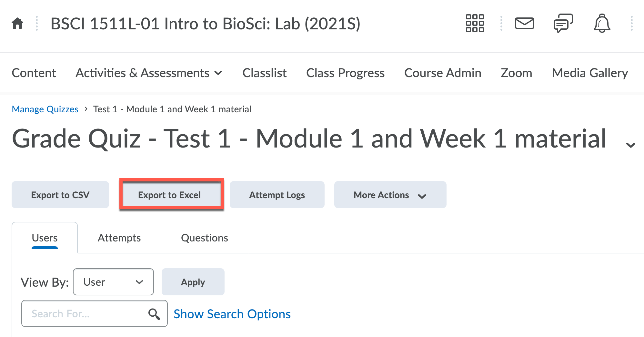Switch to the Questions tab

click(x=205, y=238)
